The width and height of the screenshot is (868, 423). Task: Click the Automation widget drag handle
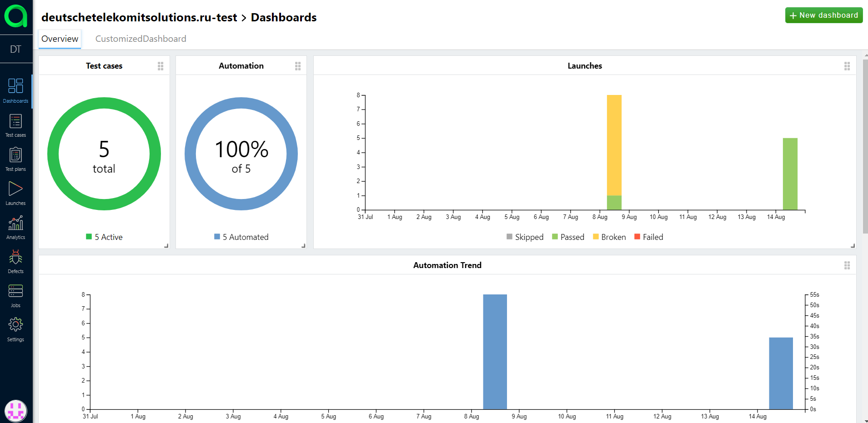click(x=298, y=66)
